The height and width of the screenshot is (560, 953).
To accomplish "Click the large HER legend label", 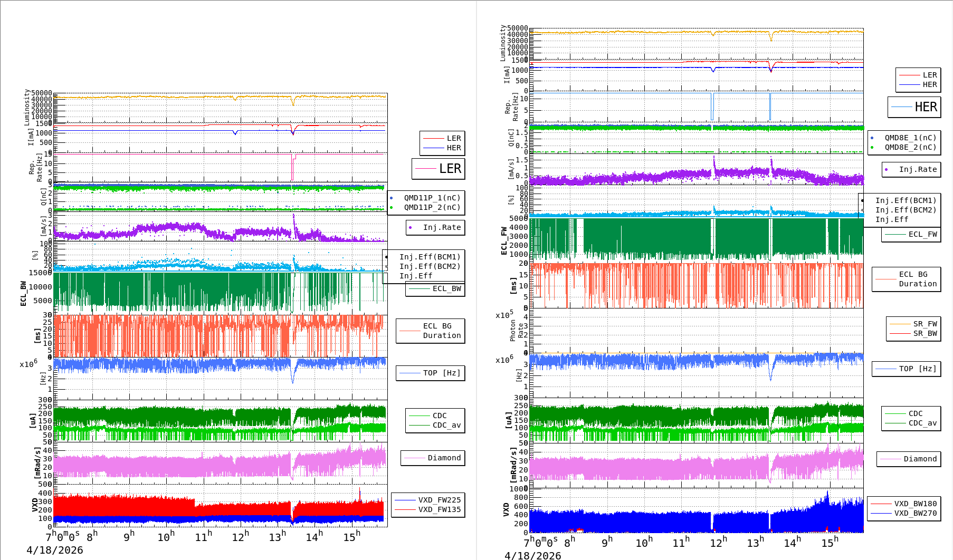I will (926, 107).
